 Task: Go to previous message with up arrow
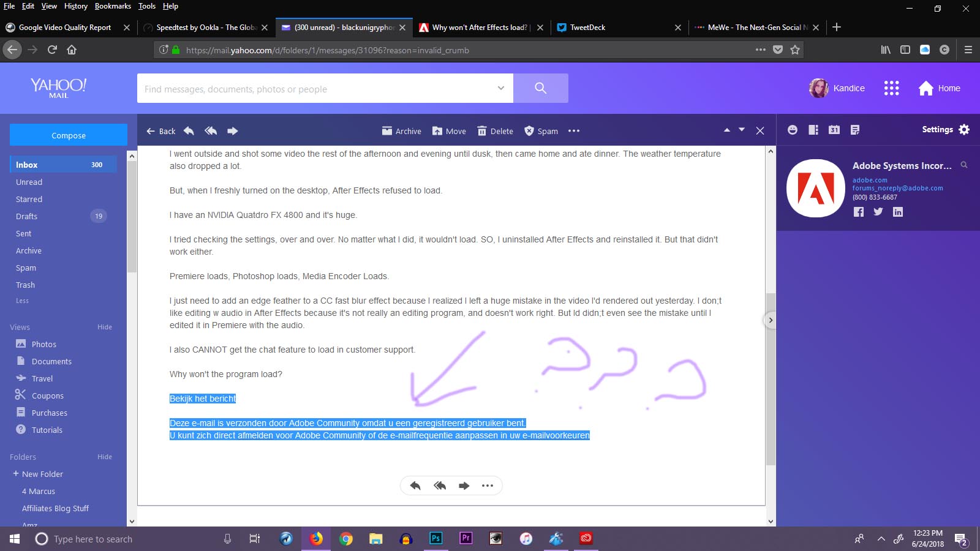(727, 130)
